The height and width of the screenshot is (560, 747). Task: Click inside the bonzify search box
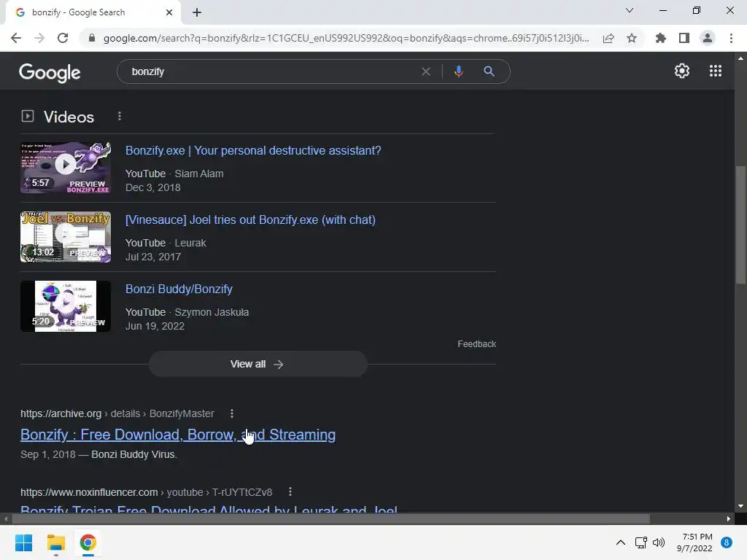click(x=271, y=71)
